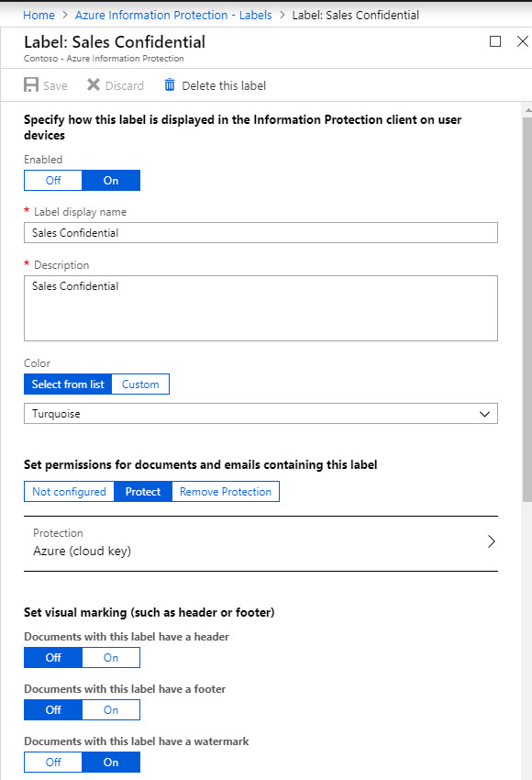Open the Turquoise color dropdown

click(260, 414)
